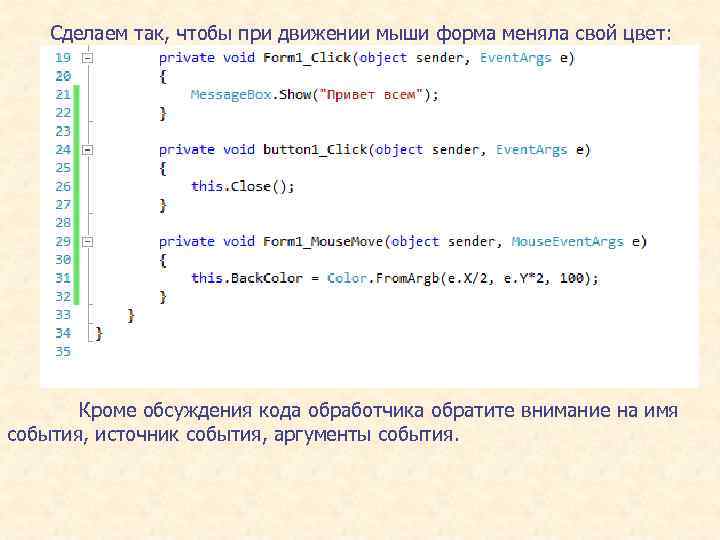Click MouseEventArgs parameter type

point(568,242)
